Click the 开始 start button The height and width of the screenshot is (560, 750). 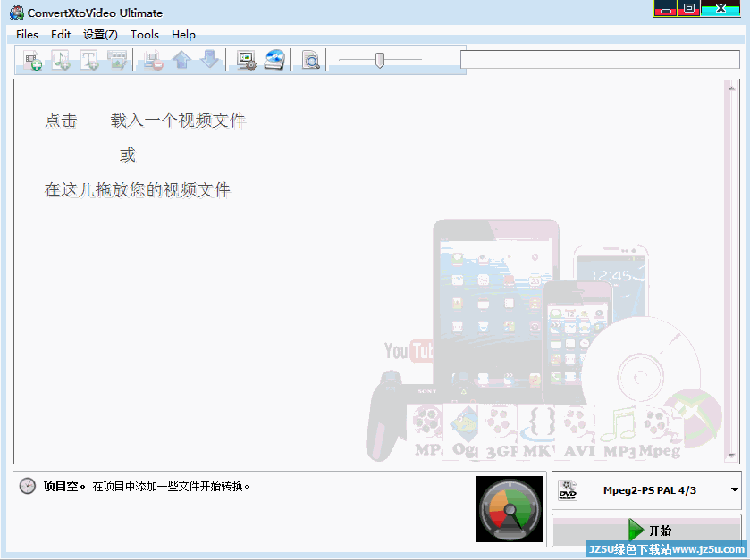(646, 531)
